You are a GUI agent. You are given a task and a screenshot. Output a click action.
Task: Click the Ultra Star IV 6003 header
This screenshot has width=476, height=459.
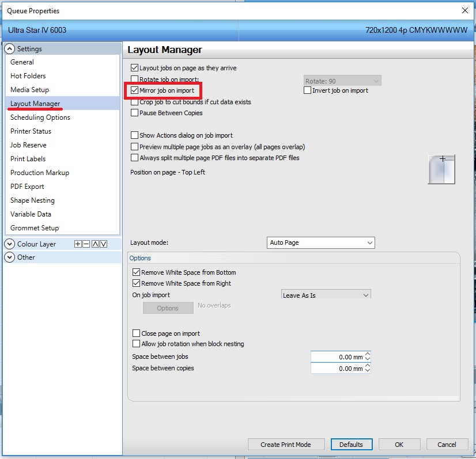37,30
